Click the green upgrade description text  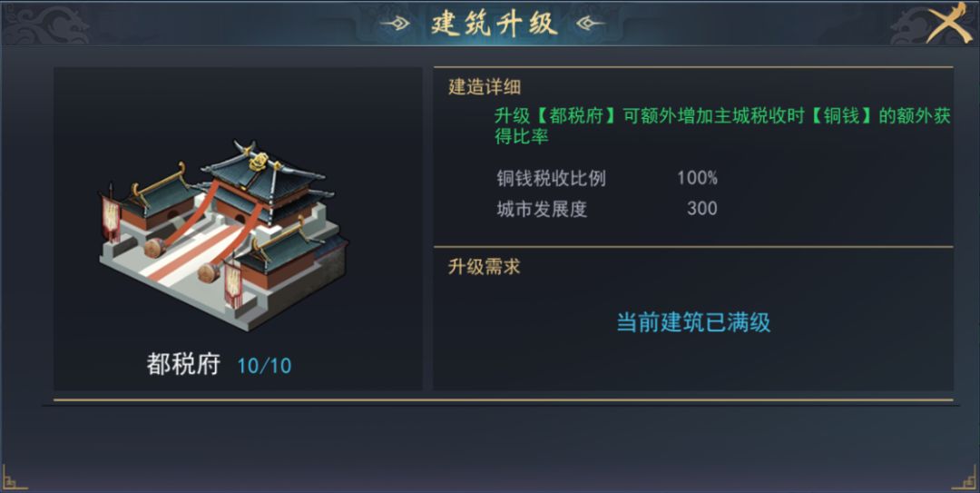coord(722,126)
